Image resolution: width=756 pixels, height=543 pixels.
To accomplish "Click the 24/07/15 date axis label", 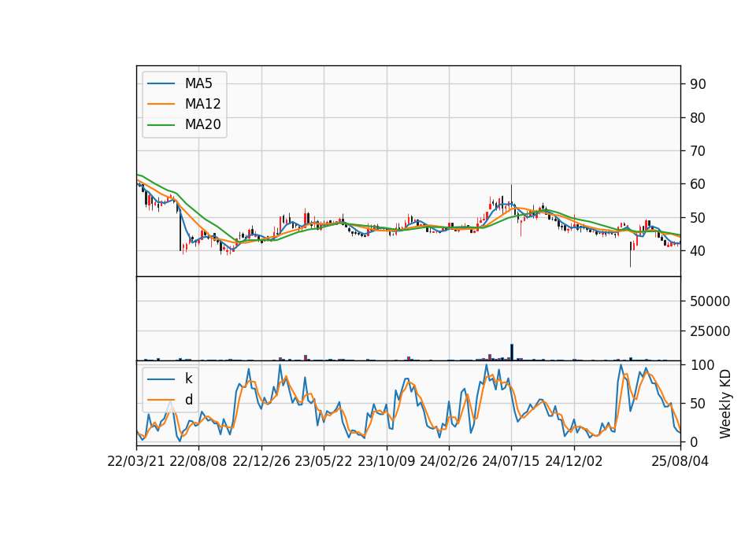I will click(x=511, y=461).
